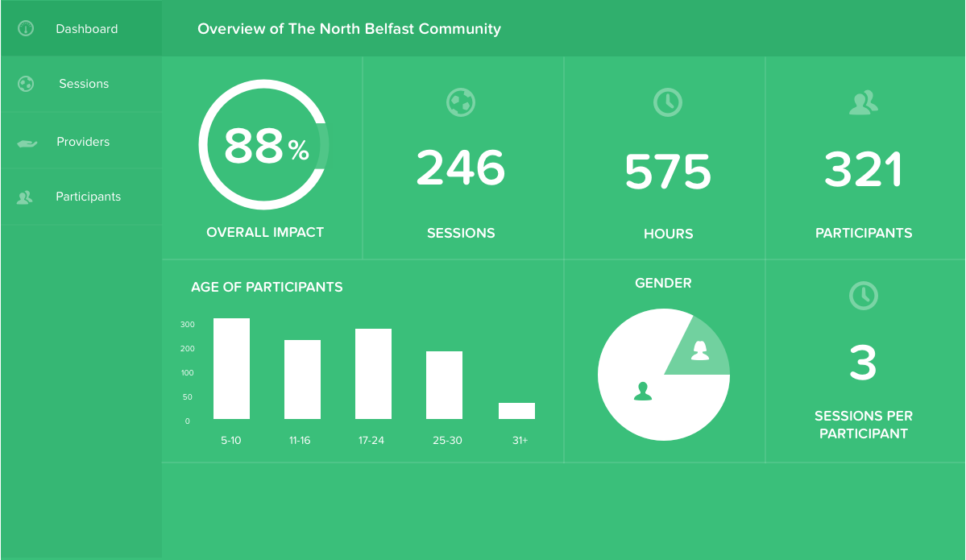
Task: Click the 11-16 axis label
Action: [x=300, y=441]
